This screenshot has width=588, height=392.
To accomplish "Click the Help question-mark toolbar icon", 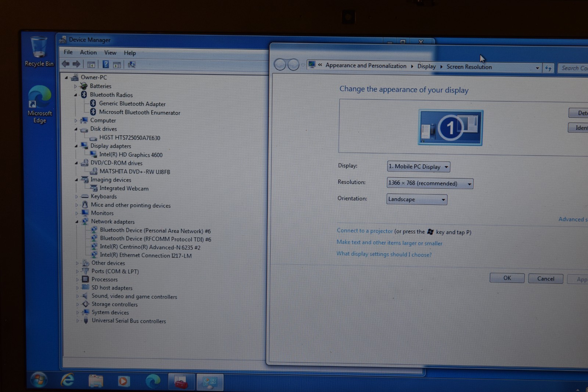I will 105,65.
